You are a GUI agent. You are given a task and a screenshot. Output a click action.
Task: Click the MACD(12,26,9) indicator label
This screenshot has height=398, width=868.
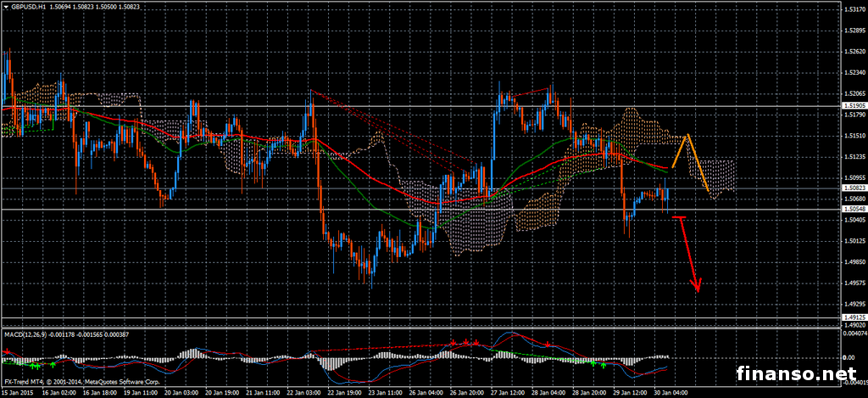pos(27,334)
